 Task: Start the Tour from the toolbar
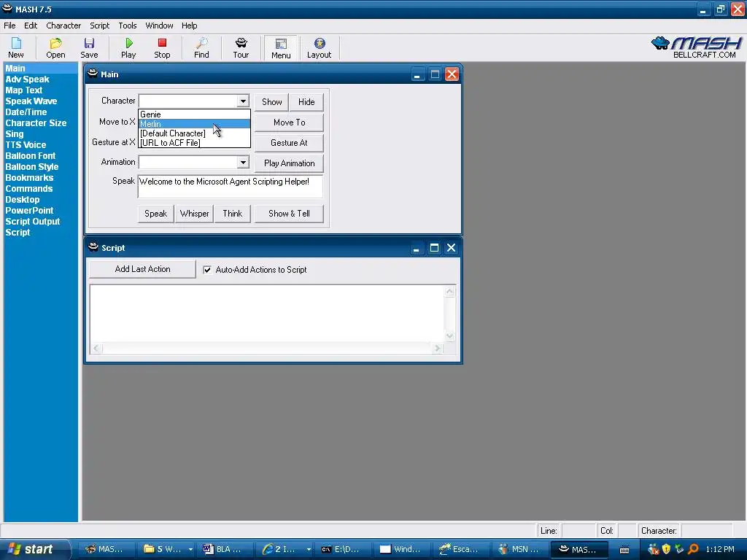coord(241,48)
